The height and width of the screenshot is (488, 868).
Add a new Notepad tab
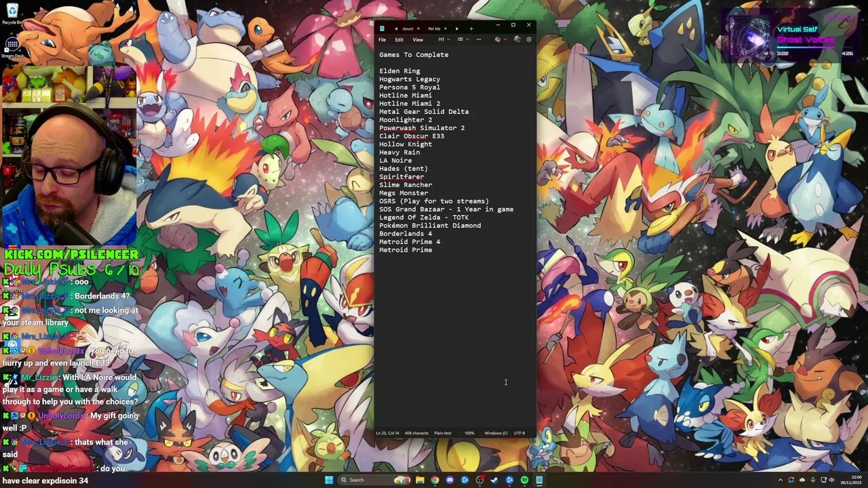[471, 28]
